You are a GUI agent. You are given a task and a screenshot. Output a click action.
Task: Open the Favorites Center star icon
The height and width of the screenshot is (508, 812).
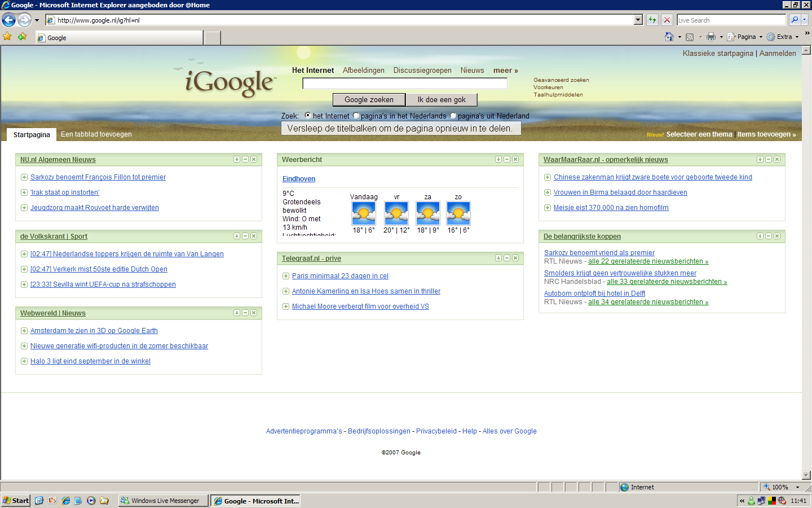pyautogui.click(x=7, y=37)
